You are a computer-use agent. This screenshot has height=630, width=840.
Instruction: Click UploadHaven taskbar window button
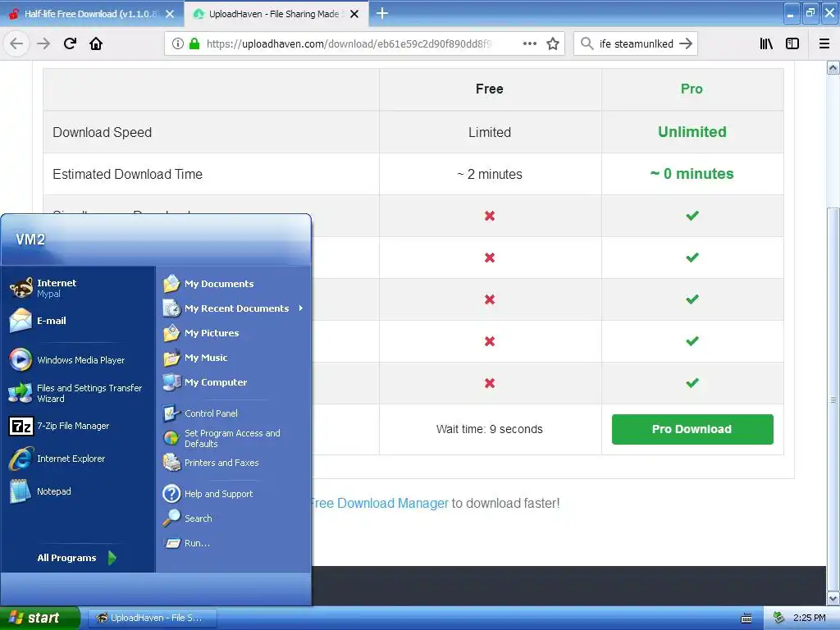[152, 618]
